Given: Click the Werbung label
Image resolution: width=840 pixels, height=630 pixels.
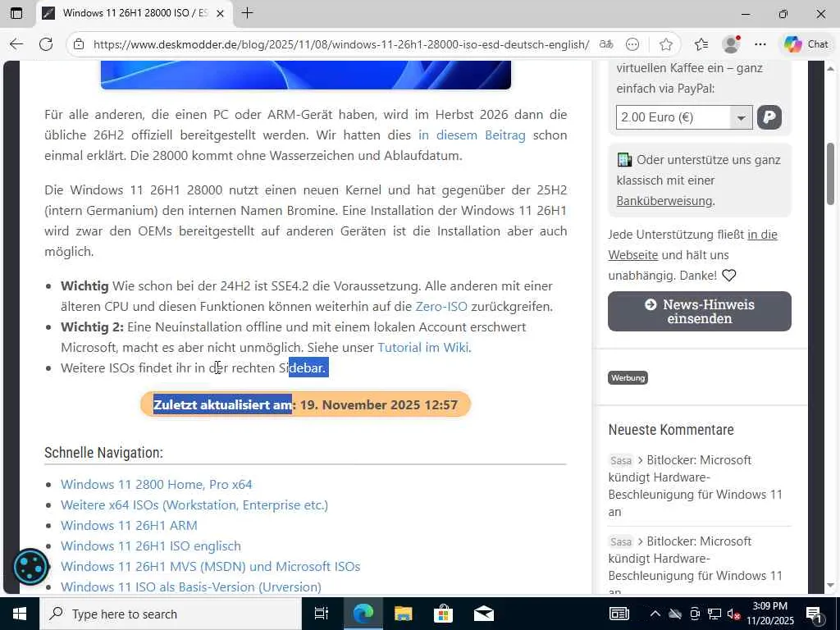Looking at the screenshot, I should 628,377.
